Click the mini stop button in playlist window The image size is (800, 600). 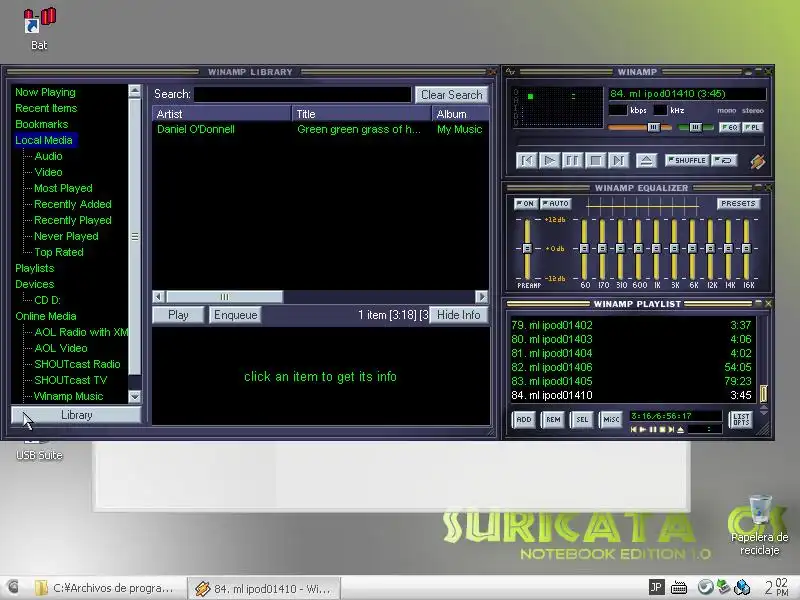[x=662, y=430]
